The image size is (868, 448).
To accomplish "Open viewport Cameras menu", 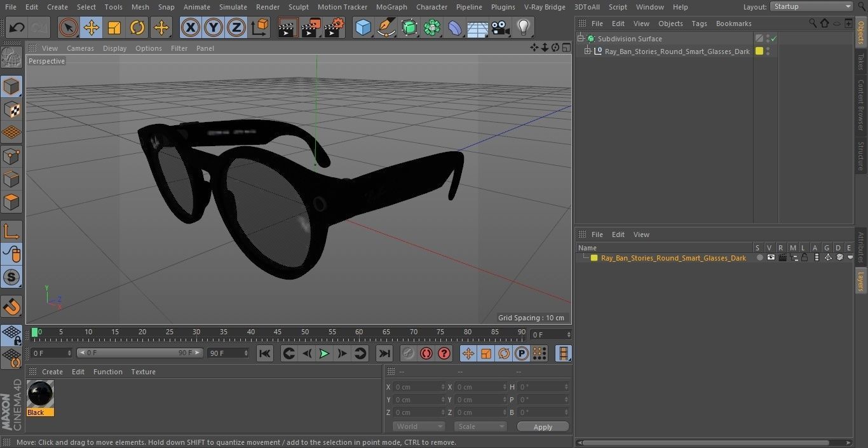I will tap(80, 48).
